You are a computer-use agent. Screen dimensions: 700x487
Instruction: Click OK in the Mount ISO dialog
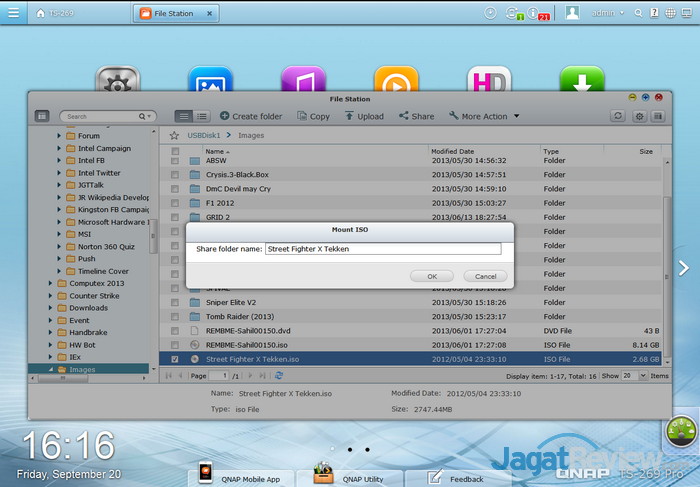point(432,276)
